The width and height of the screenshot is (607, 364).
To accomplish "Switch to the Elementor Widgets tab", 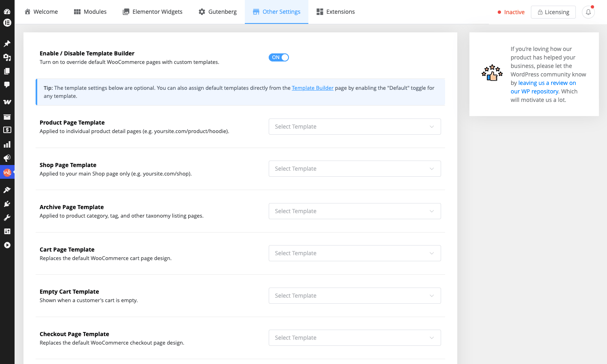I will (x=153, y=12).
